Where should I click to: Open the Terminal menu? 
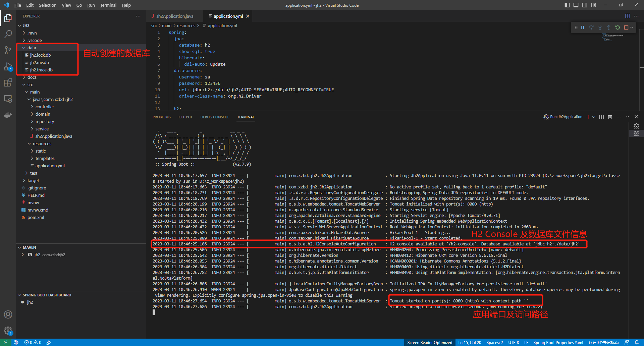coord(108,5)
